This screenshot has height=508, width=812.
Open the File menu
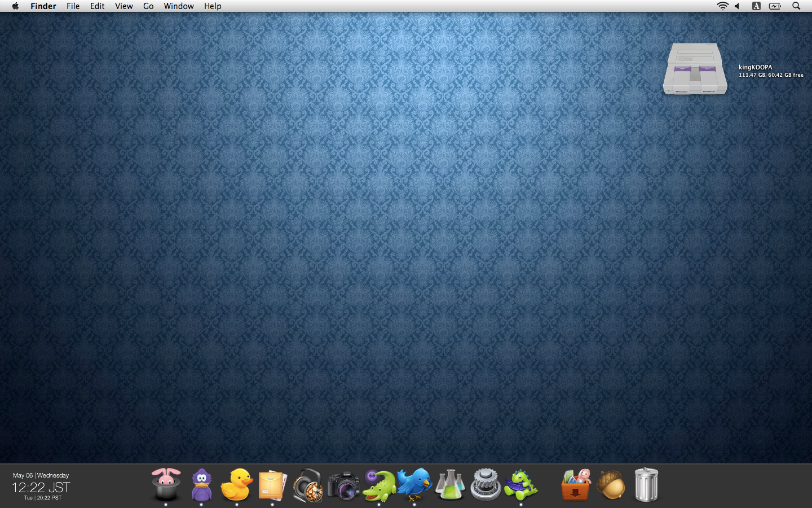pos(73,6)
